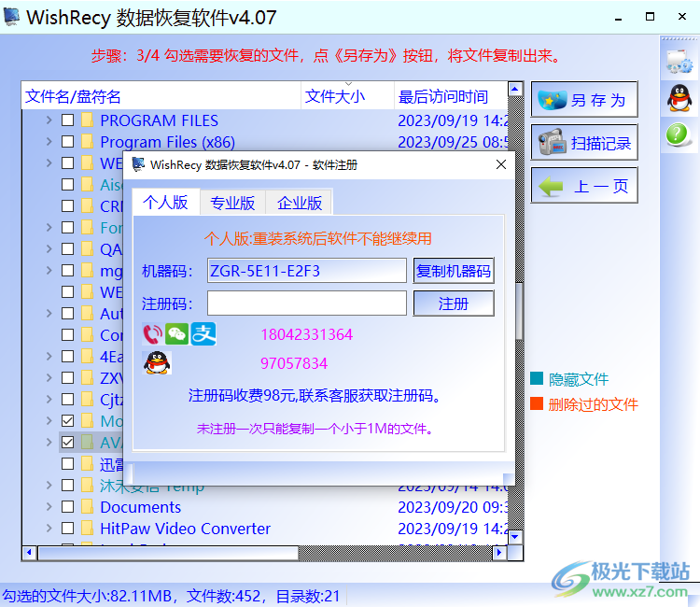The image size is (700, 607).
Task: Click the horizontal scrollbar thumb
Action: point(168,553)
